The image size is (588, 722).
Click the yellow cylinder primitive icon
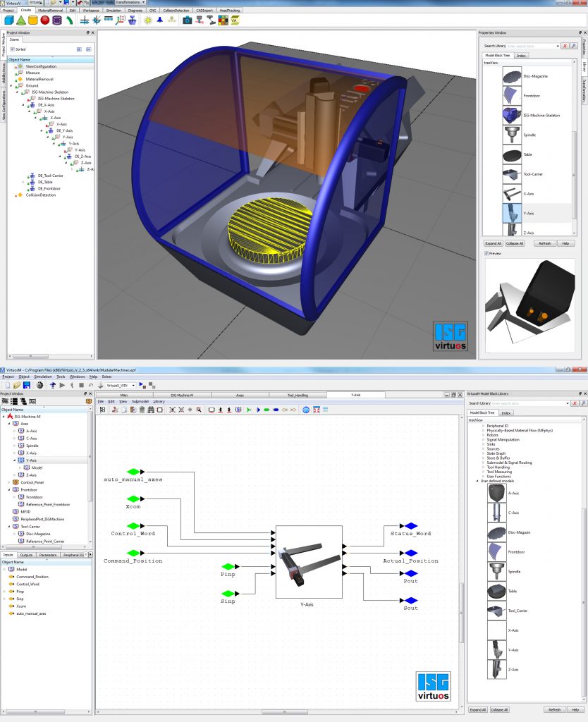33,20
